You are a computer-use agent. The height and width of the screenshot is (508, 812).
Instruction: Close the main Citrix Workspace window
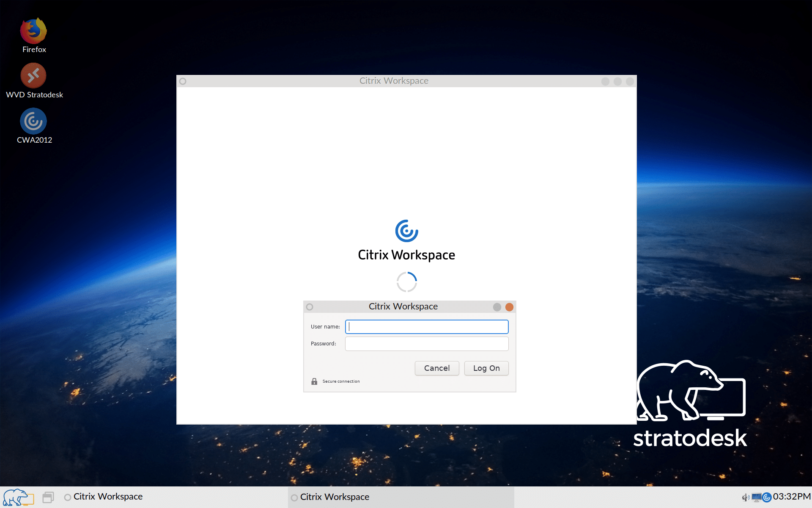click(x=630, y=81)
